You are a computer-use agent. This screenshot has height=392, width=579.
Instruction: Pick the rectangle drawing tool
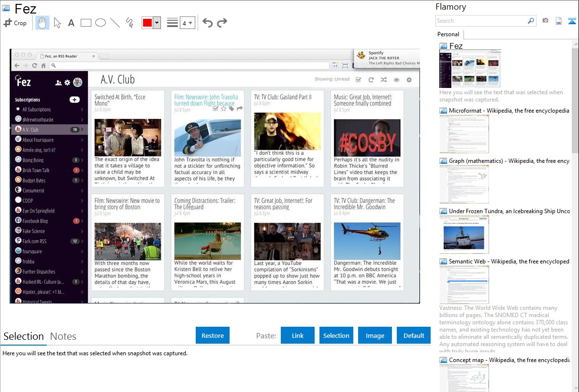[86, 23]
